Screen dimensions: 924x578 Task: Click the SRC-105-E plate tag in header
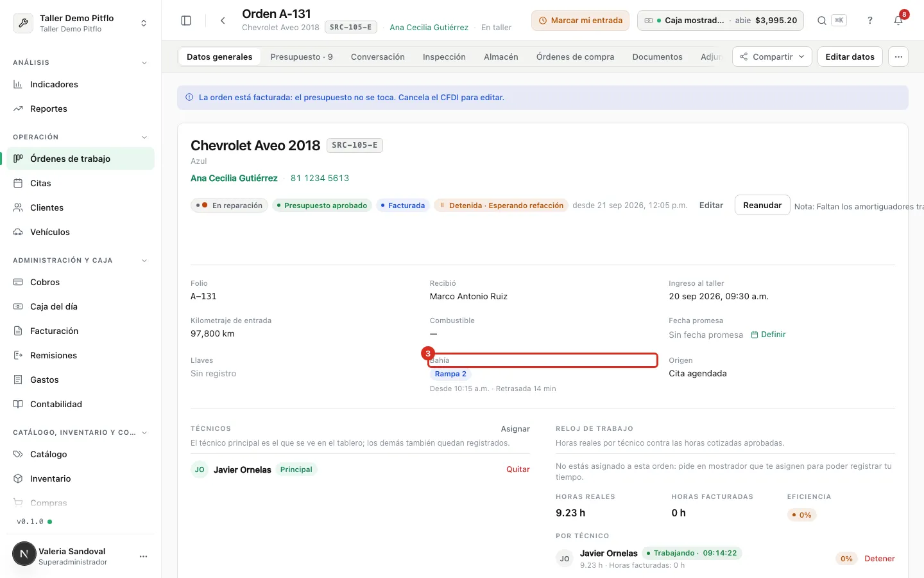pyautogui.click(x=350, y=27)
